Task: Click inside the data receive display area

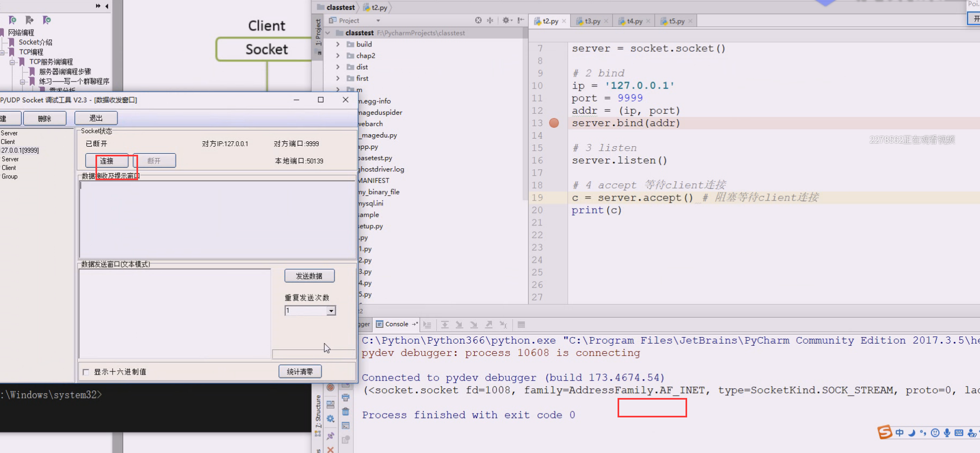Action: coord(217,219)
